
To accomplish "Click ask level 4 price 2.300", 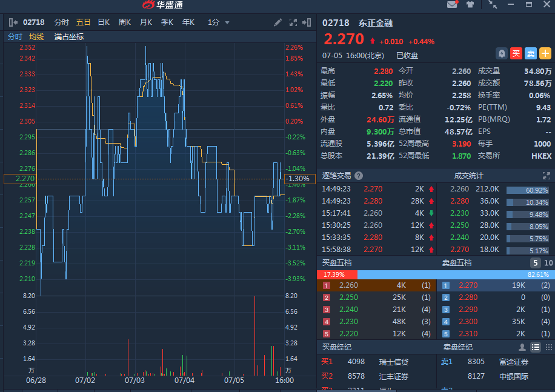I will coord(468,322).
